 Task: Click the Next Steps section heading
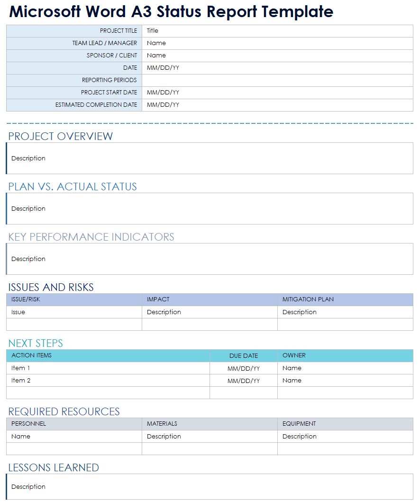tap(36, 343)
